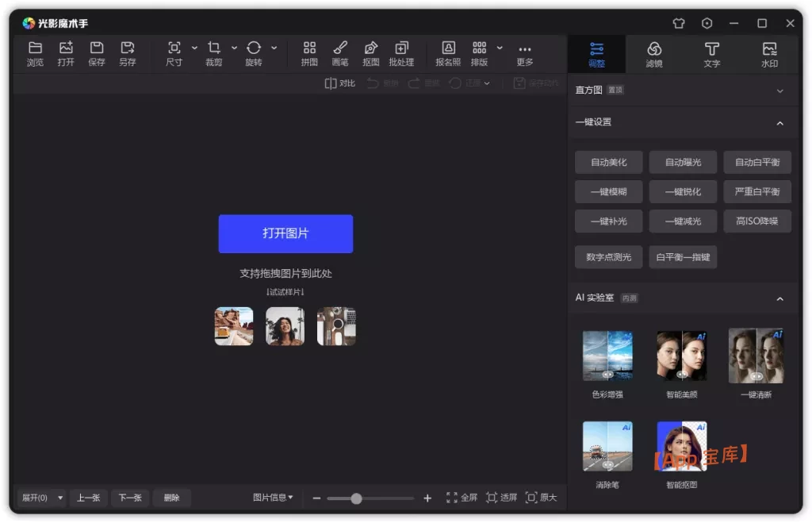Toggle the 对比 compare view
The height and width of the screenshot is (523, 812).
point(339,83)
